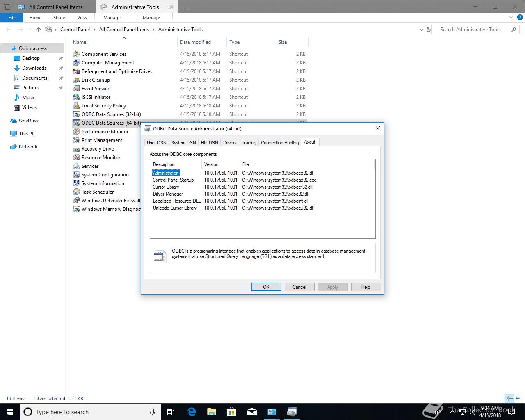The height and width of the screenshot is (420, 525).
Task: Click the Resource Monitor icon
Action: click(x=76, y=157)
